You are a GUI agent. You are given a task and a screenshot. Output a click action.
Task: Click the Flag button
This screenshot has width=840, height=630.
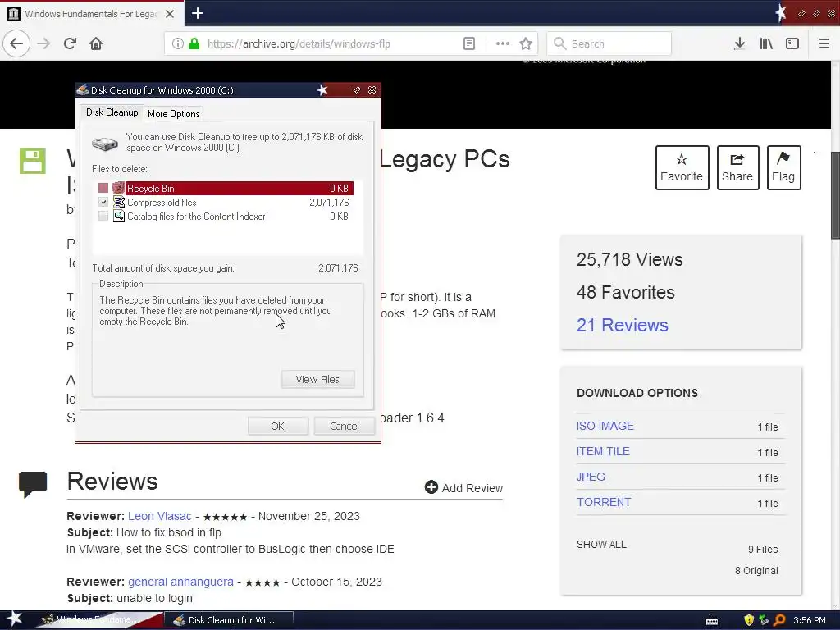click(x=783, y=167)
